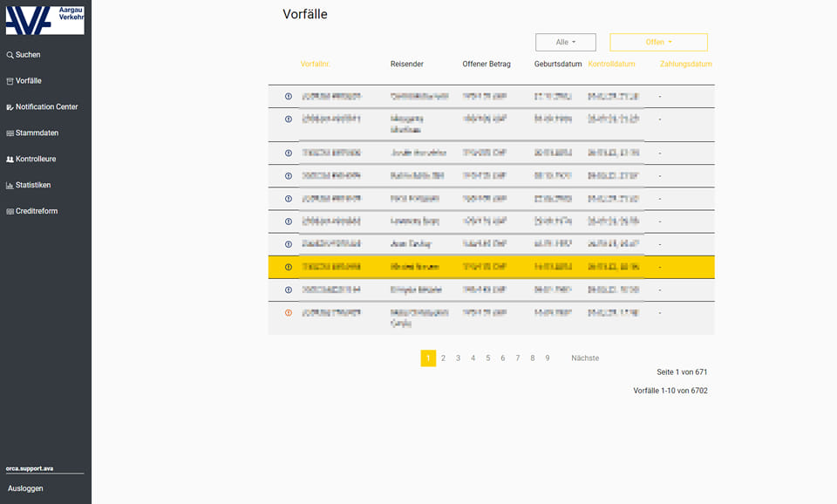The height and width of the screenshot is (504, 837).
Task: Click the orange info icon in last row
Action: tap(289, 312)
